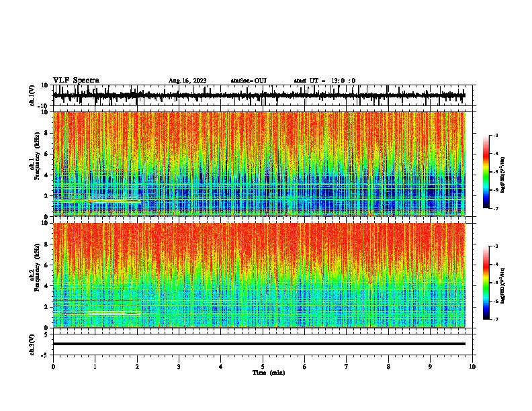Click the date label "Aug.16, 2023"
The image size is (532, 411).
click(187, 81)
